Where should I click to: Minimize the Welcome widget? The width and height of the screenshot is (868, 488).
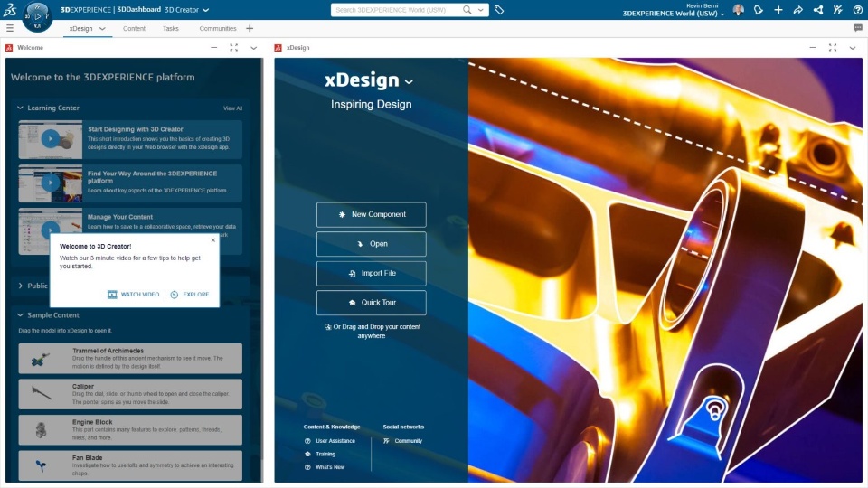tap(213, 48)
